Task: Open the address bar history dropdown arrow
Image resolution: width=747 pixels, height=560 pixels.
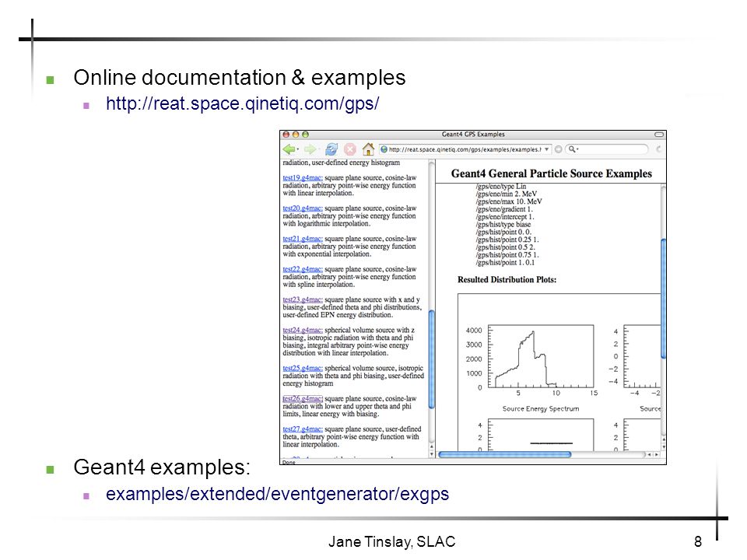Action: tap(546, 149)
